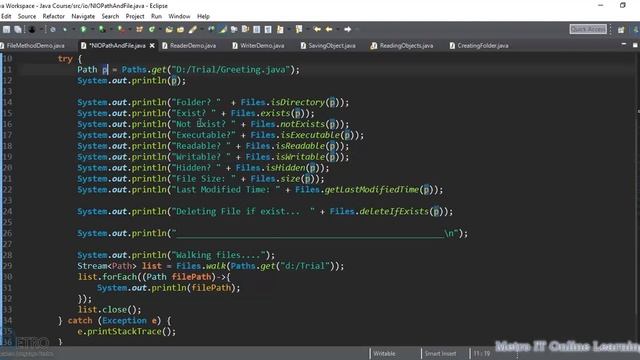
Task: Click the Open Perspective icon
Action: tap(621, 29)
